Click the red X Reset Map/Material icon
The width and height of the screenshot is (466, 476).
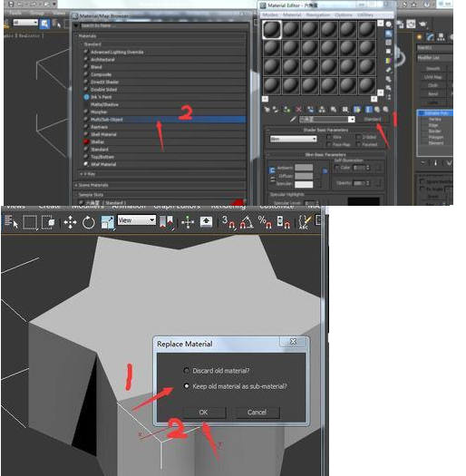coord(298,110)
